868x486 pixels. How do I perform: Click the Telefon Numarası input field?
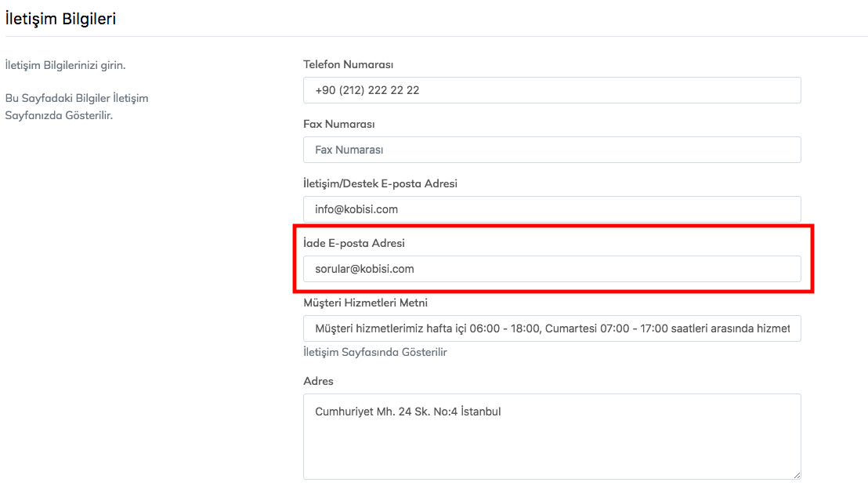(x=552, y=90)
